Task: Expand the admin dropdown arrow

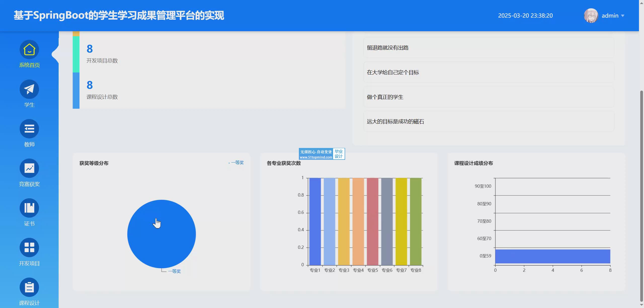Action: [623, 16]
